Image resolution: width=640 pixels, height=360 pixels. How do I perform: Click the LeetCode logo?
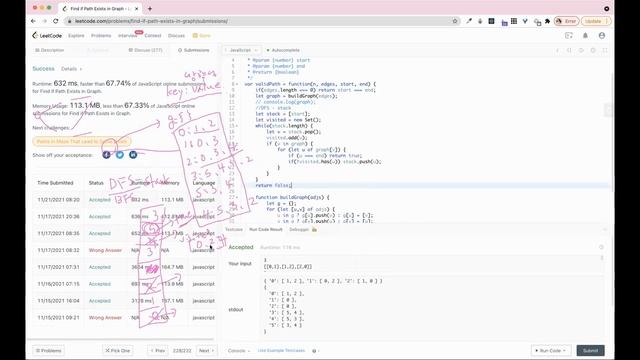47,36
